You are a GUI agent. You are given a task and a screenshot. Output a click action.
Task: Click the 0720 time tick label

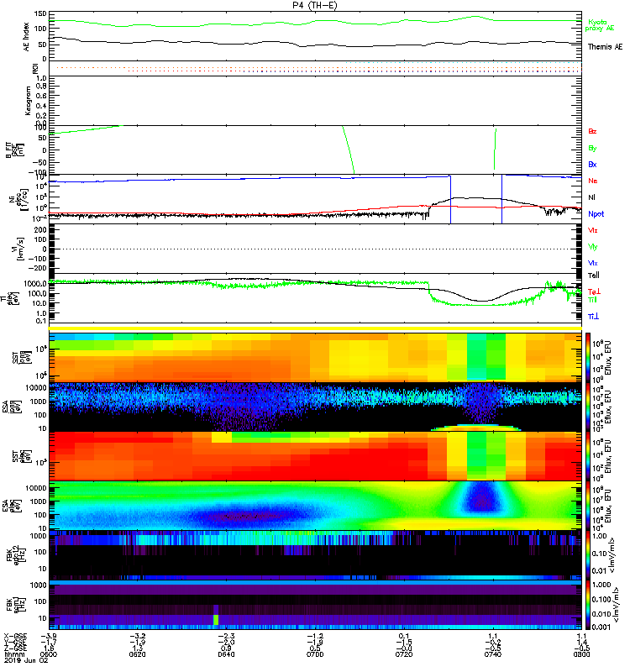tap(404, 654)
